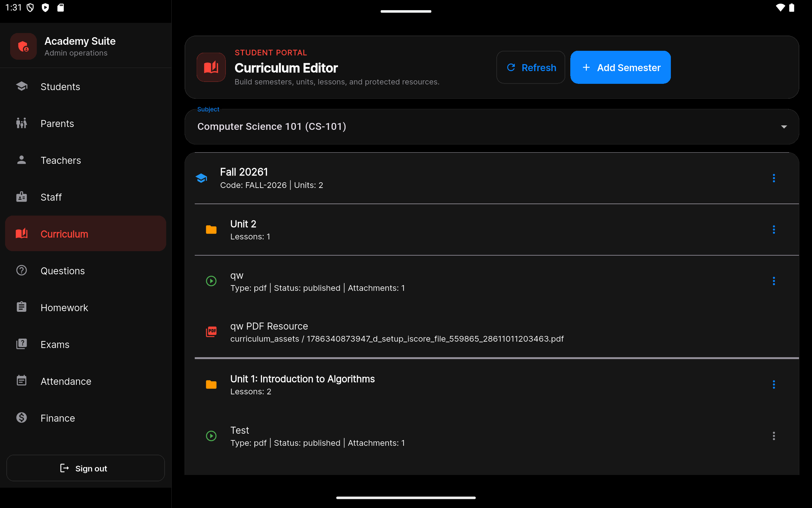The height and width of the screenshot is (508, 812).
Task: Click the Curriculum book icon in sidebar
Action: tap(22, 233)
